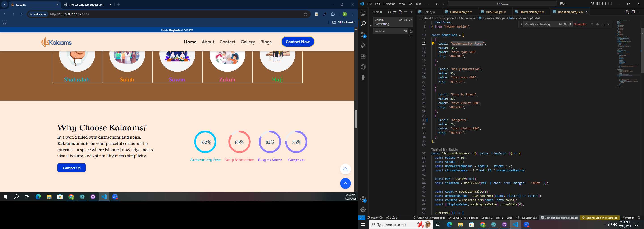This screenshot has width=644, height=229.
Task: Collapse the Replace row in Search panel
Action: (371, 25)
